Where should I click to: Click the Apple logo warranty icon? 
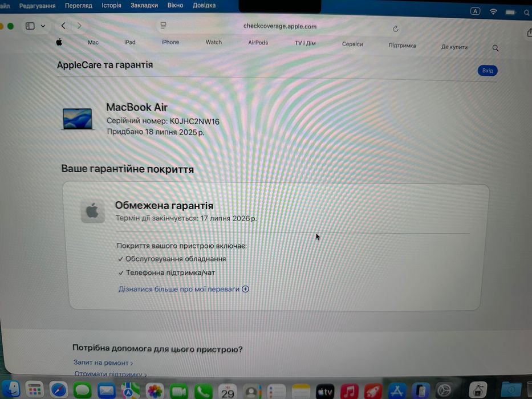coord(92,211)
